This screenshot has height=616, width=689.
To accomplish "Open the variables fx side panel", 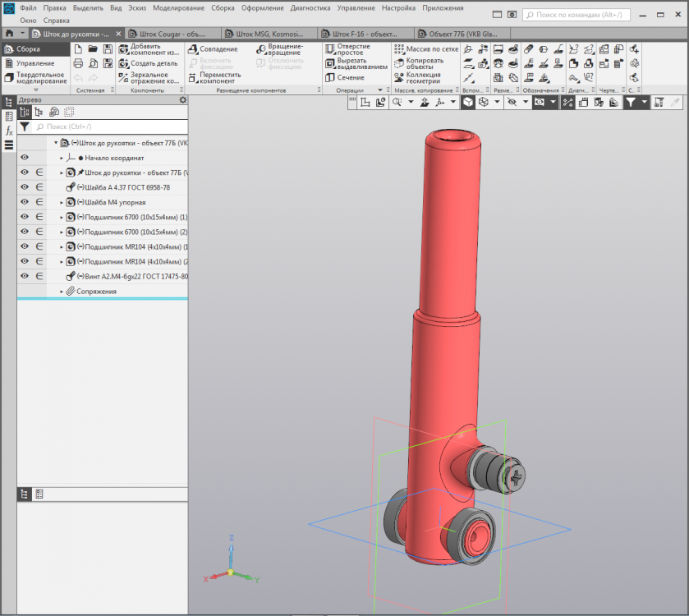I will click(9, 131).
